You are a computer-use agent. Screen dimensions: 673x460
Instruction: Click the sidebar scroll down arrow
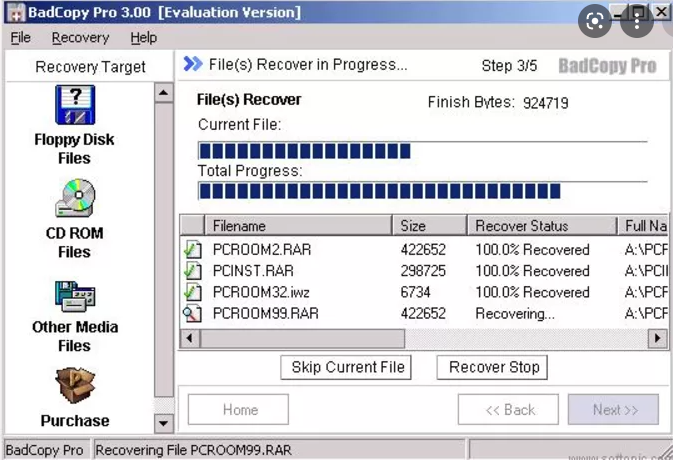click(164, 424)
